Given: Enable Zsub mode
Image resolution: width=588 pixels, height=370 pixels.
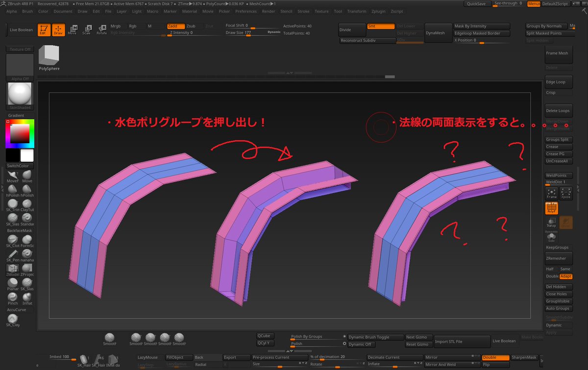Looking at the screenshot, I should click(x=194, y=26).
